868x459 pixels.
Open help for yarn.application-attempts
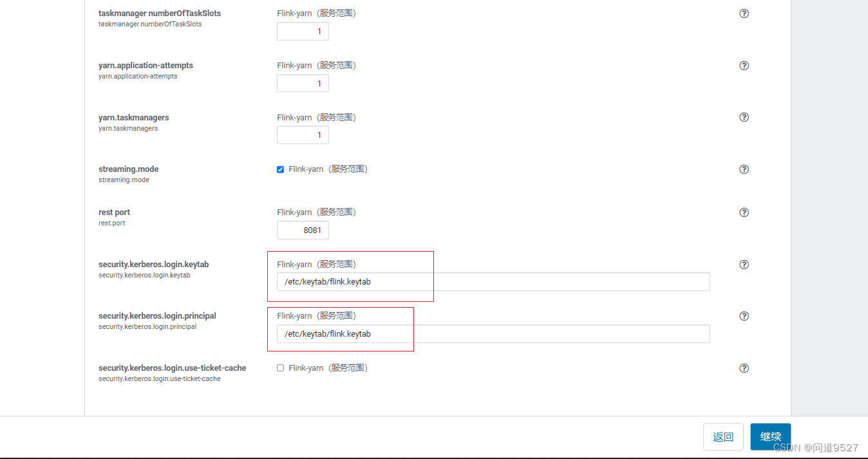point(744,66)
